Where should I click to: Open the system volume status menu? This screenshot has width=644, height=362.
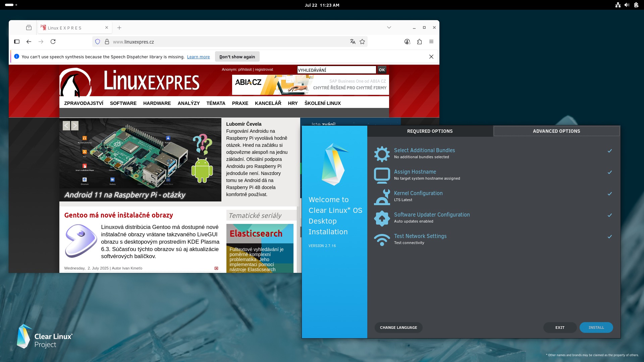pyautogui.click(x=627, y=5)
